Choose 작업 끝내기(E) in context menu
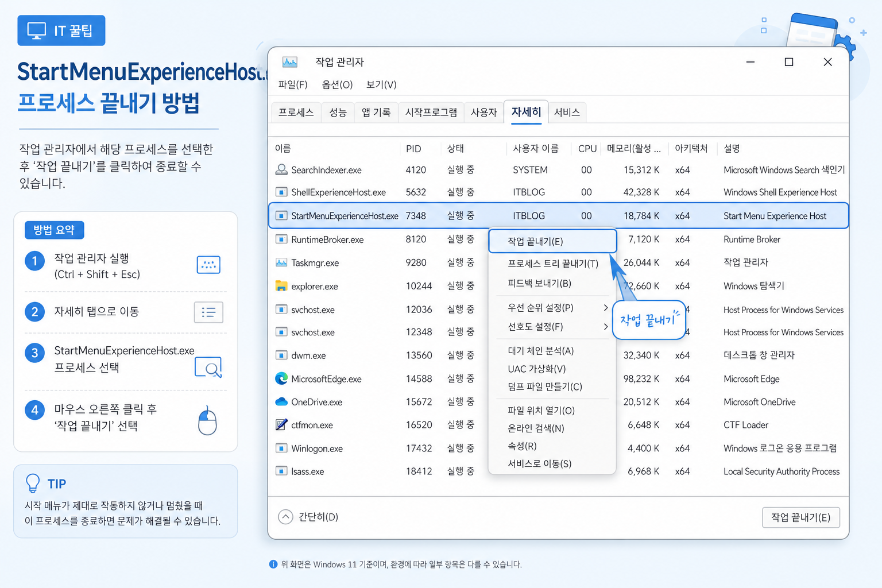Screen dimensions: 882x588 click(552, 241)
